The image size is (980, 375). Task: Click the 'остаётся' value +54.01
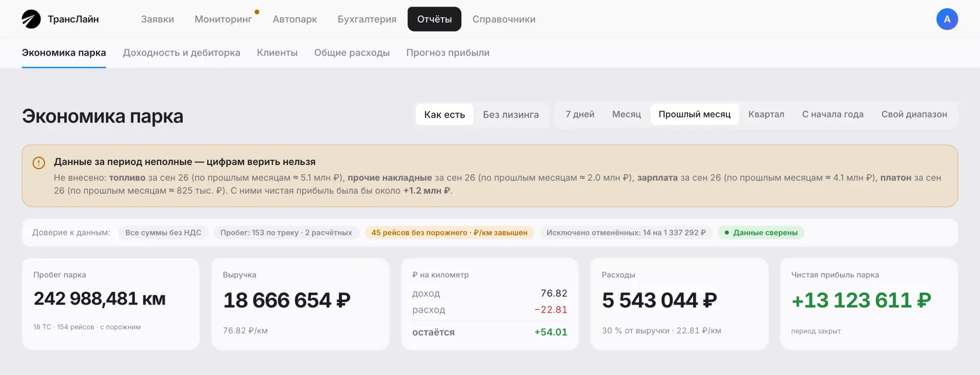pyautogui.click(x=551, y=332)
